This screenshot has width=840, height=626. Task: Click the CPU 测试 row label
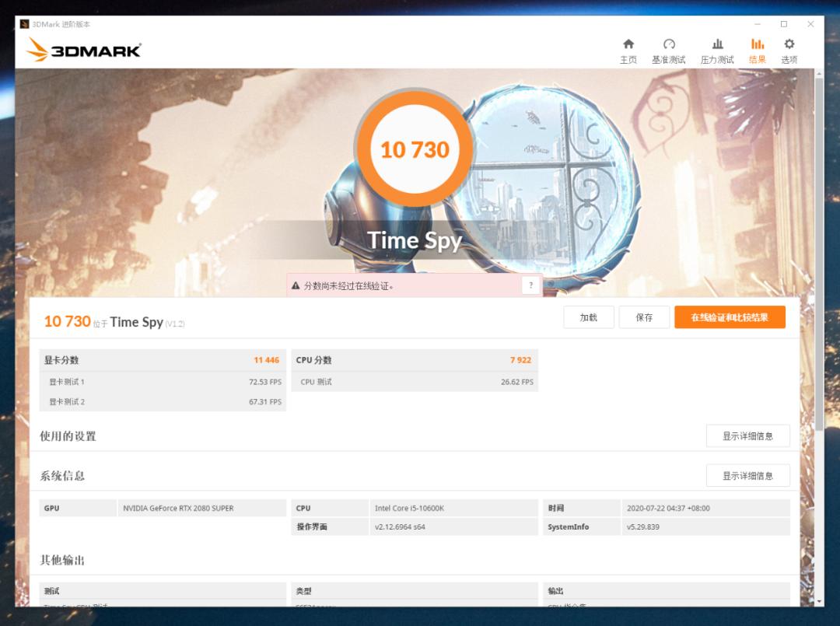pyautogui.click(x=316, y=382)
